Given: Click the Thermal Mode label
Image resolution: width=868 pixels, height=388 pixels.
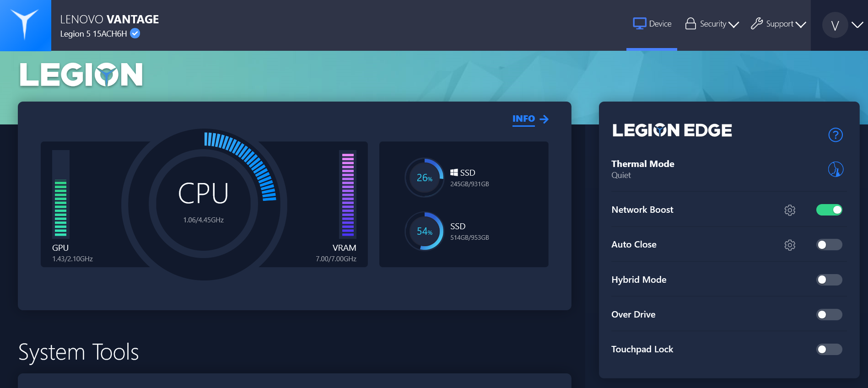Looking at the screenshot, I should [643, 164].
